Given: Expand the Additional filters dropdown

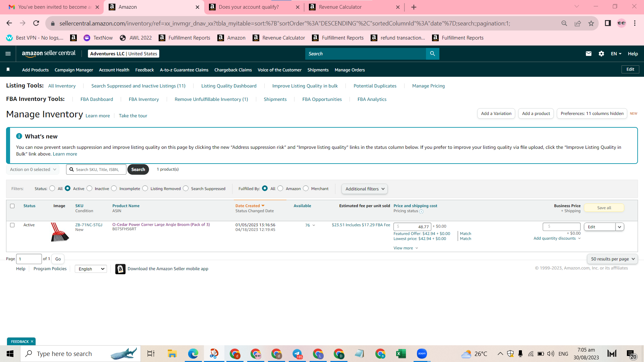Looking at the screenshot, I should click(x=365, y=189).
